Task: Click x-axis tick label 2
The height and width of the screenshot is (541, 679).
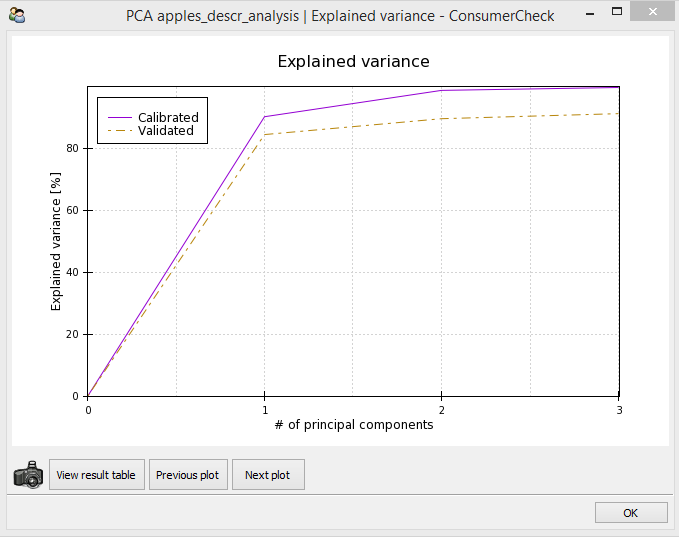Action: coord(441,410)
